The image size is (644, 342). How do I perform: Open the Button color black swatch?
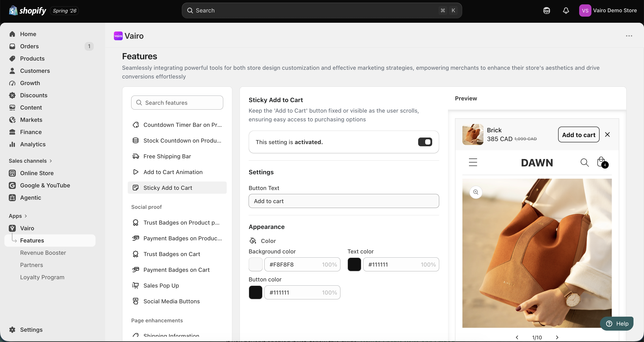coord(255,292)
